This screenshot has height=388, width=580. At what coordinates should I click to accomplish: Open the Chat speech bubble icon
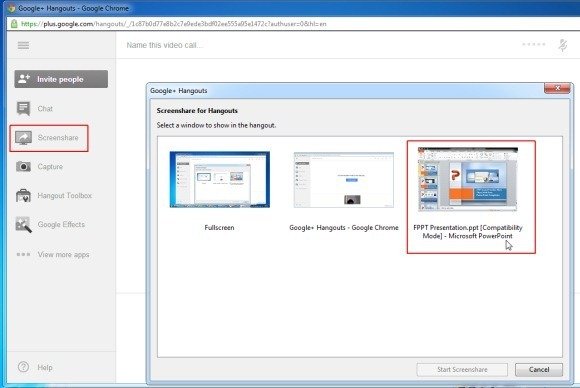pyautogui.click(x=23, y=108)
